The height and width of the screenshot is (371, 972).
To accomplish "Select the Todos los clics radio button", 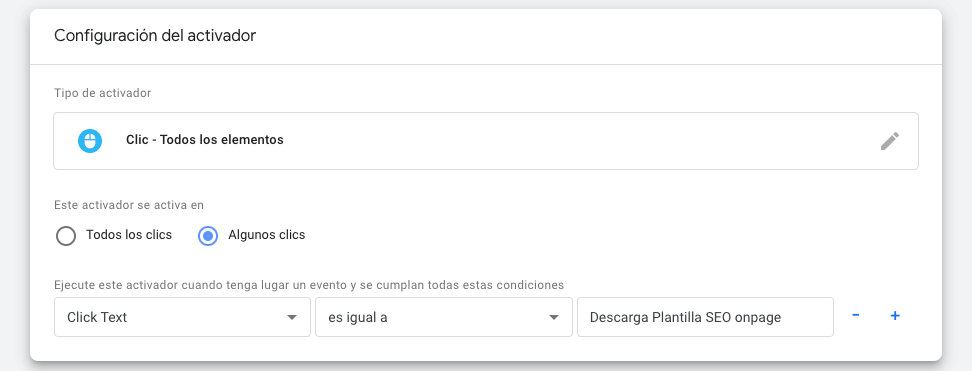I will coord(66,236).
